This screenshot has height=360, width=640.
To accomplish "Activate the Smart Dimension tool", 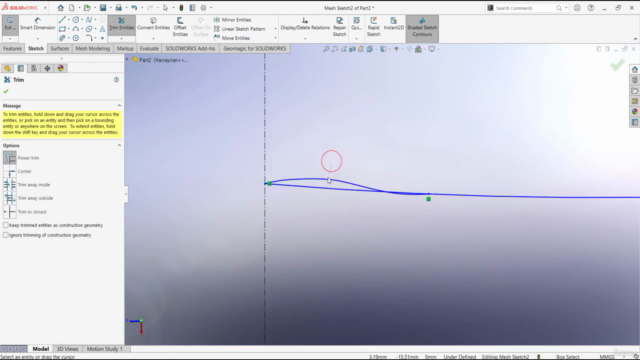I will coord(38,24).
